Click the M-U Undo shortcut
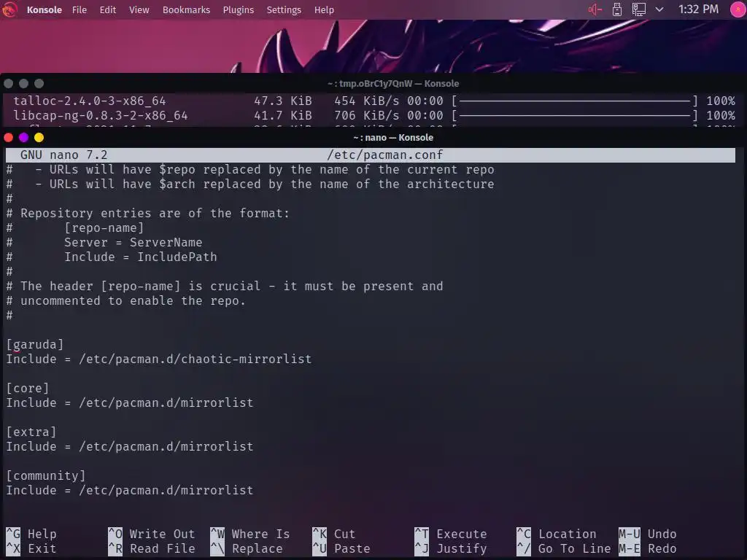747x560 pixels. pos(648,534)
